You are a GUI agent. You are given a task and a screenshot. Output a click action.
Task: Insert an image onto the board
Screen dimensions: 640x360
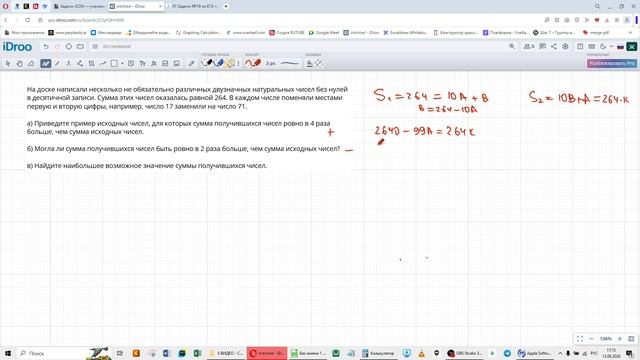177,64
